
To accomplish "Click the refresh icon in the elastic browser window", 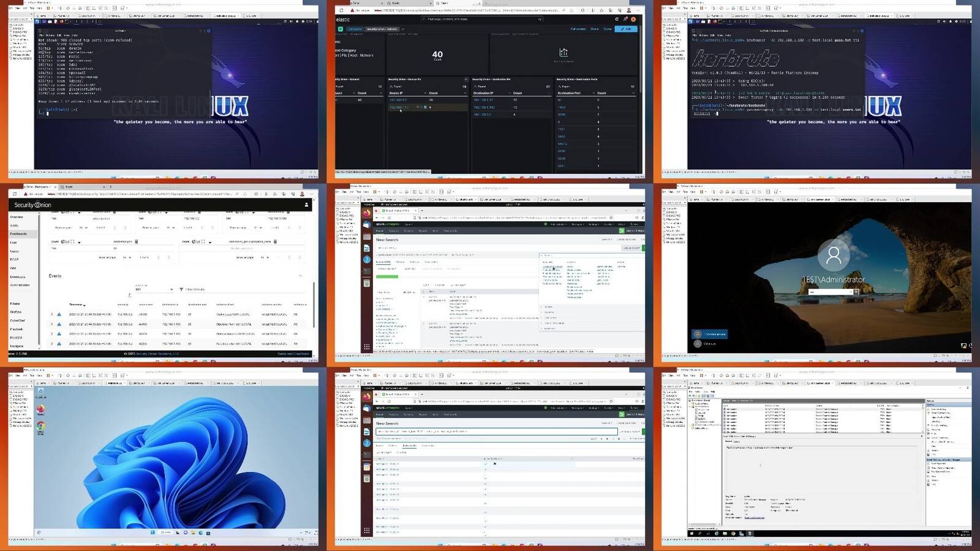I will pyautogui.click(x=341, y=10).
